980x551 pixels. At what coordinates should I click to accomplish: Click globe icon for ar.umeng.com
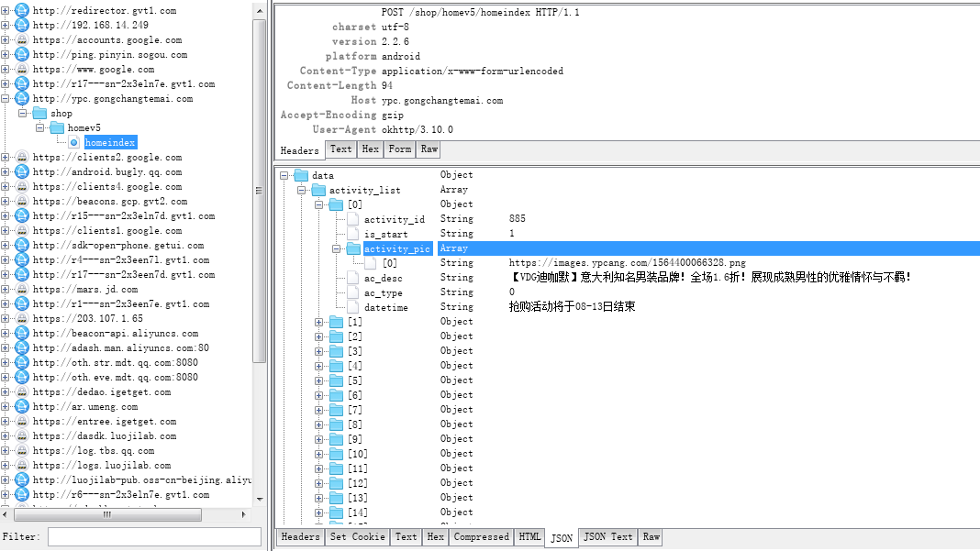point(22,407)
